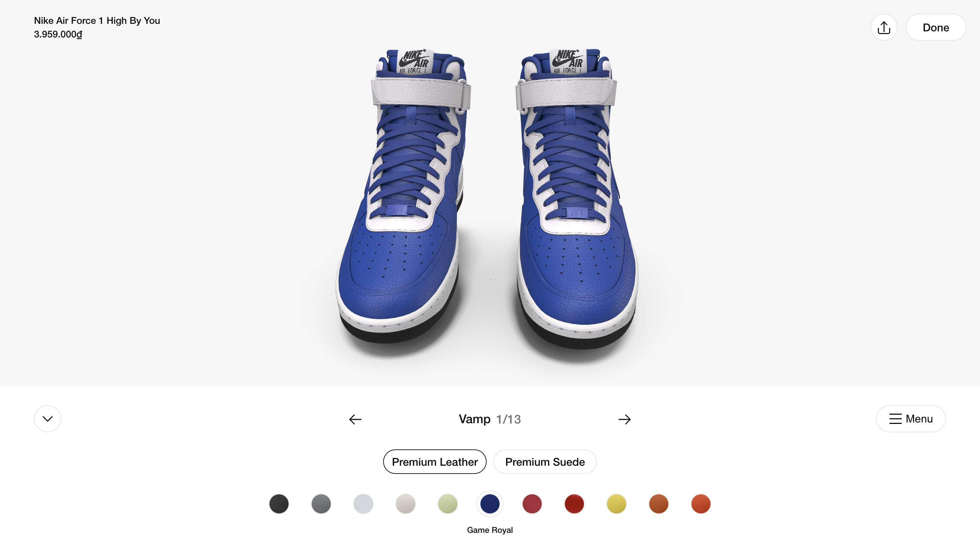Navigate to previous customization section
980x542 pixels.
(x=356, y=418)
